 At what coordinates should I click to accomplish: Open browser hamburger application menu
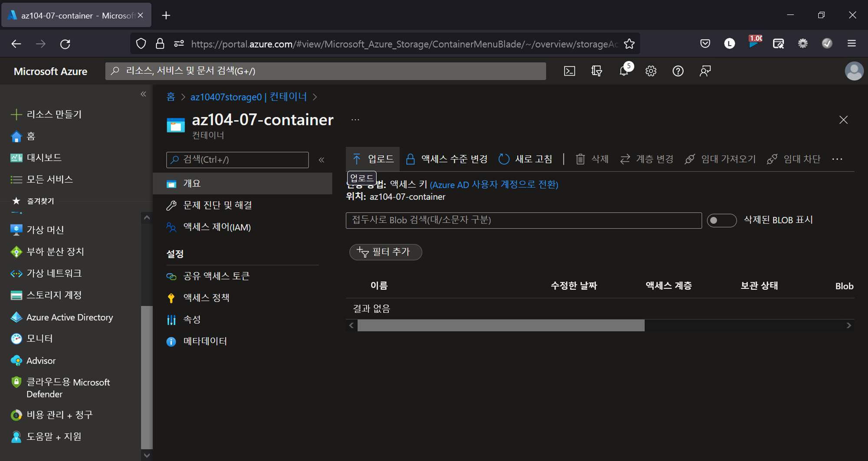tap(852, 43)
